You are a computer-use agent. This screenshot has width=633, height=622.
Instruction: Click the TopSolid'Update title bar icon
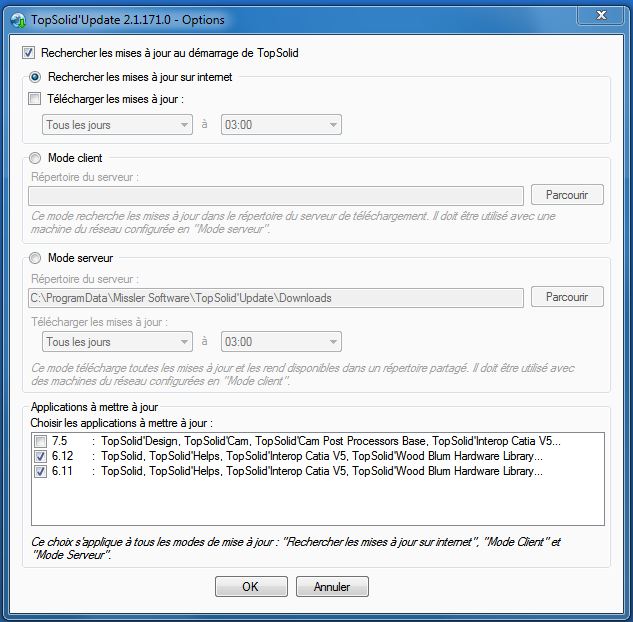point(18,20)
